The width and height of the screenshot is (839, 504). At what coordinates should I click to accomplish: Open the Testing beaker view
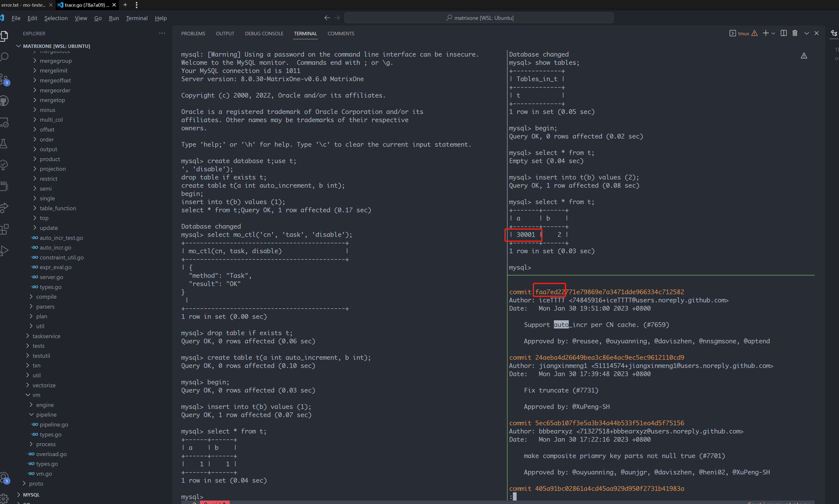coord(4,143)
